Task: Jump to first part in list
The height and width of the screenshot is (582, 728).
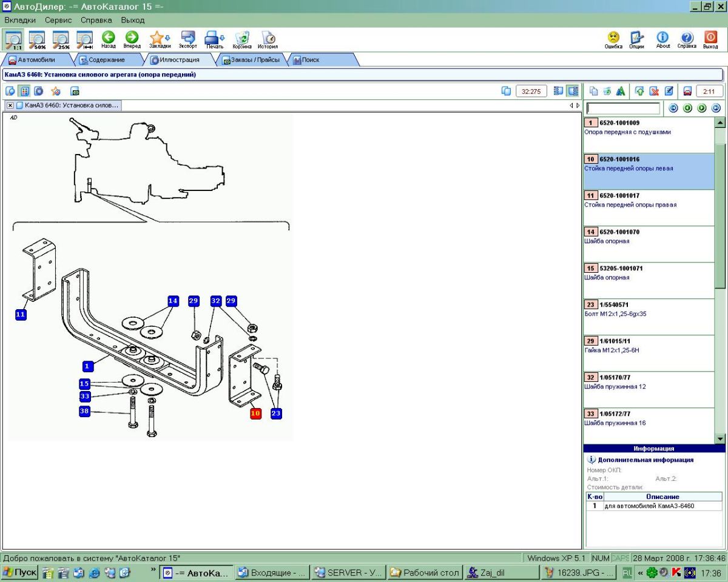Action: [x=673, y=108]
